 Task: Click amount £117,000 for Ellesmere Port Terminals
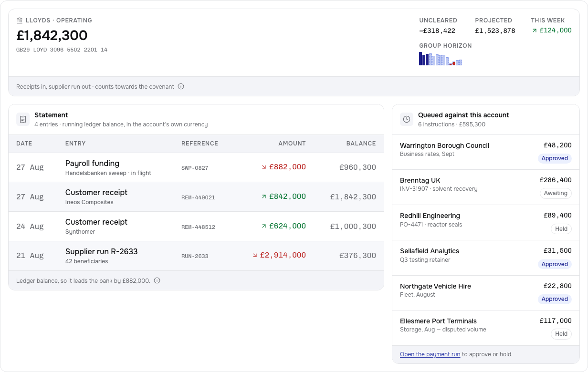[556, 321]
